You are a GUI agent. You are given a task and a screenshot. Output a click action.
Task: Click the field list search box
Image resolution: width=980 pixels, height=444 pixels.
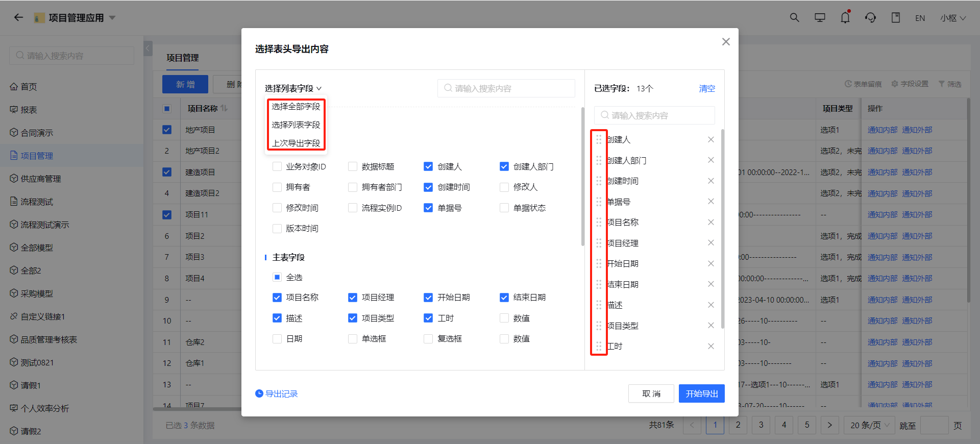[x=506, y=88]
